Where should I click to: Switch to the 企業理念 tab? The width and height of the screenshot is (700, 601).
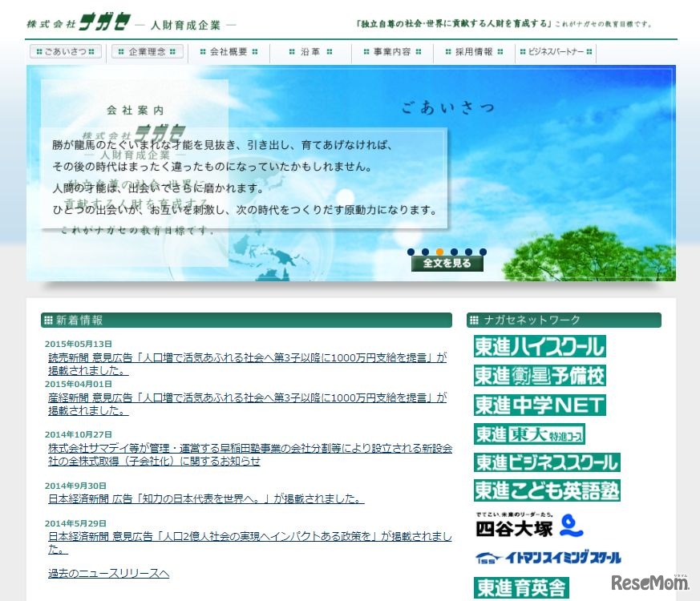[x=147, y=52]
